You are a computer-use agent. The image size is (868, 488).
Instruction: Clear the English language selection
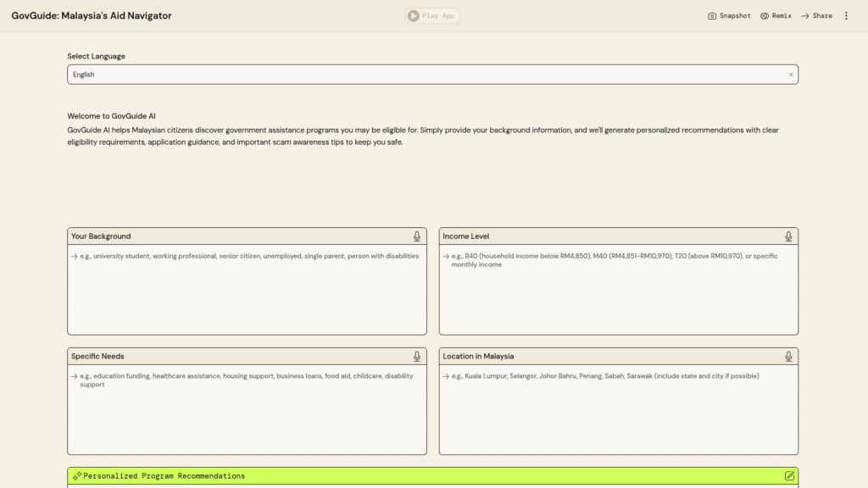(791, 75)
